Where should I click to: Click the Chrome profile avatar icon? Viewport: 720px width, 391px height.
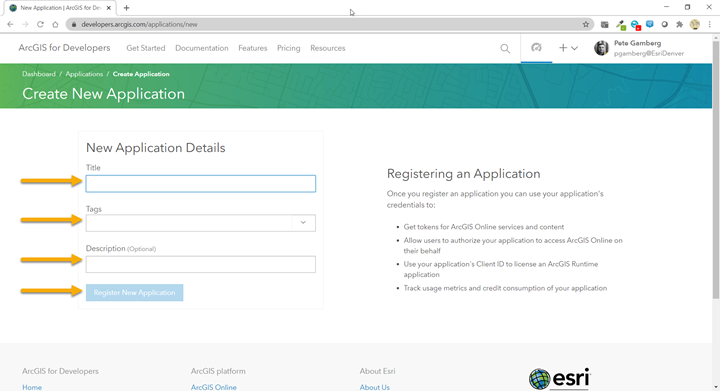[x=695, y=24]
